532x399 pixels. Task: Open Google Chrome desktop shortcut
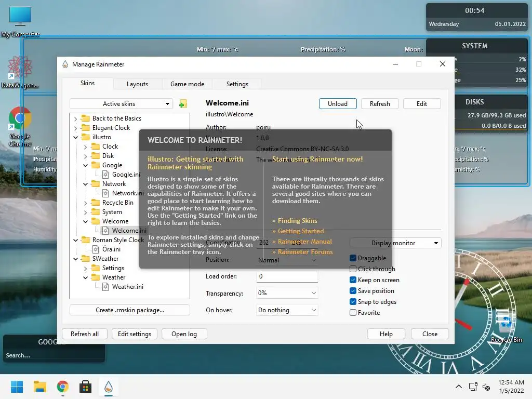[20, 127]
